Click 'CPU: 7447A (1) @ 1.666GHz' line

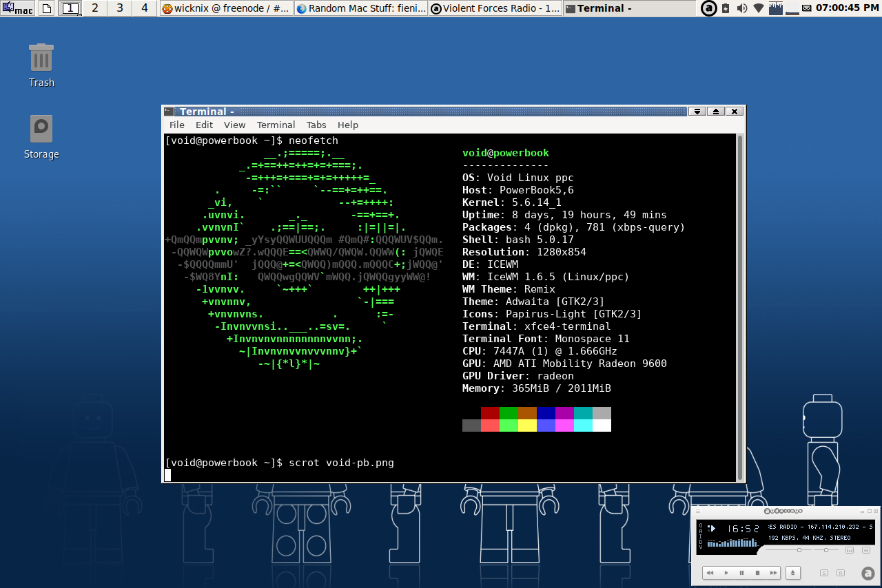(540, 351)
